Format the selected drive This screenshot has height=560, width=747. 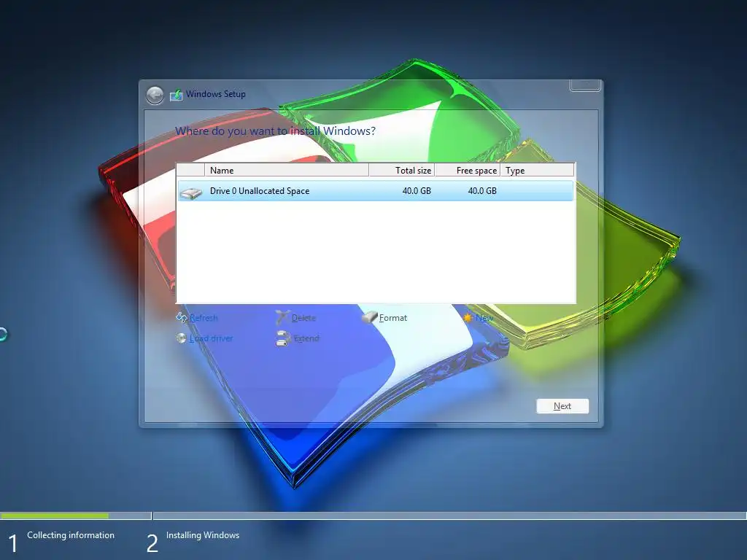coord(393,318)
